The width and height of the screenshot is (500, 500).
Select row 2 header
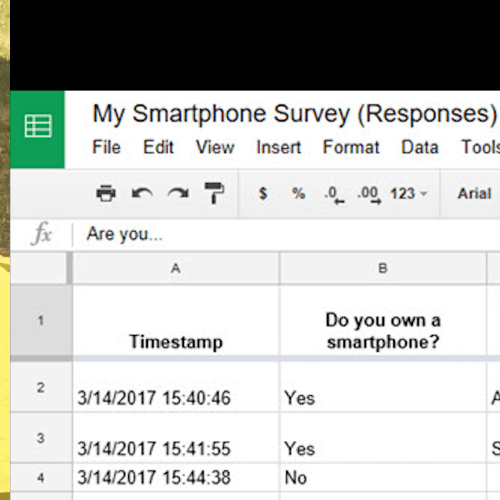pyautogui.click(x=41, y=387)
